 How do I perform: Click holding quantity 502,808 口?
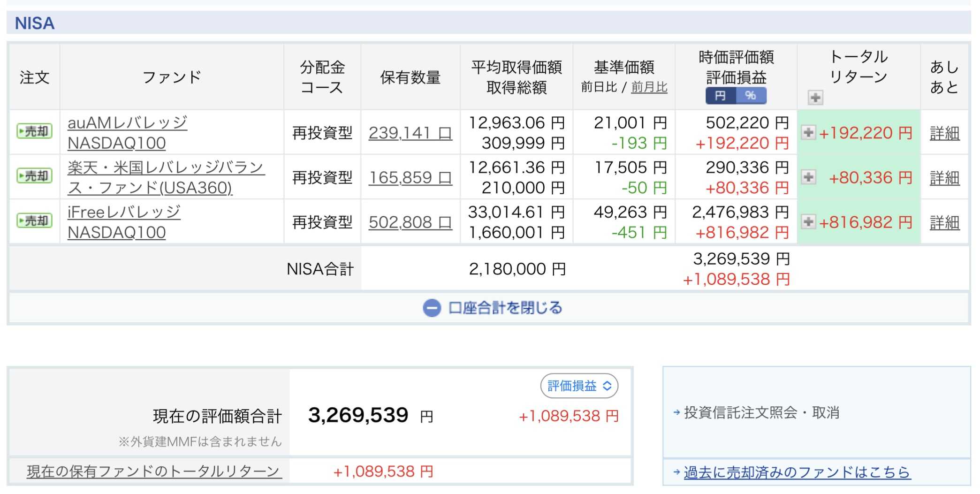pyautogui.click(x=410, y=222)
